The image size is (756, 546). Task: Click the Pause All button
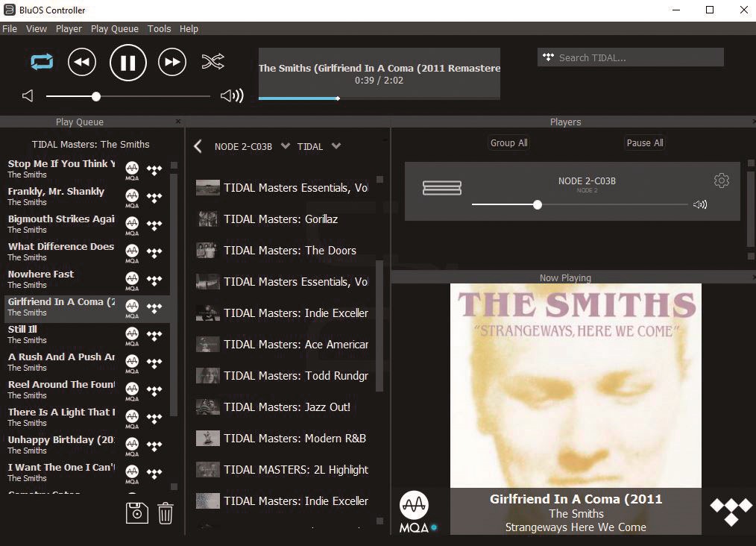[x=645, y=142]
